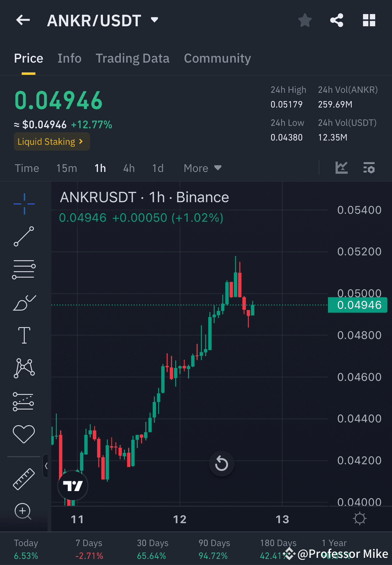The width and height of the screenshot is (392, 565).
Task: Open the XABCD pattern drawing tool
Action: click(23, 368)
